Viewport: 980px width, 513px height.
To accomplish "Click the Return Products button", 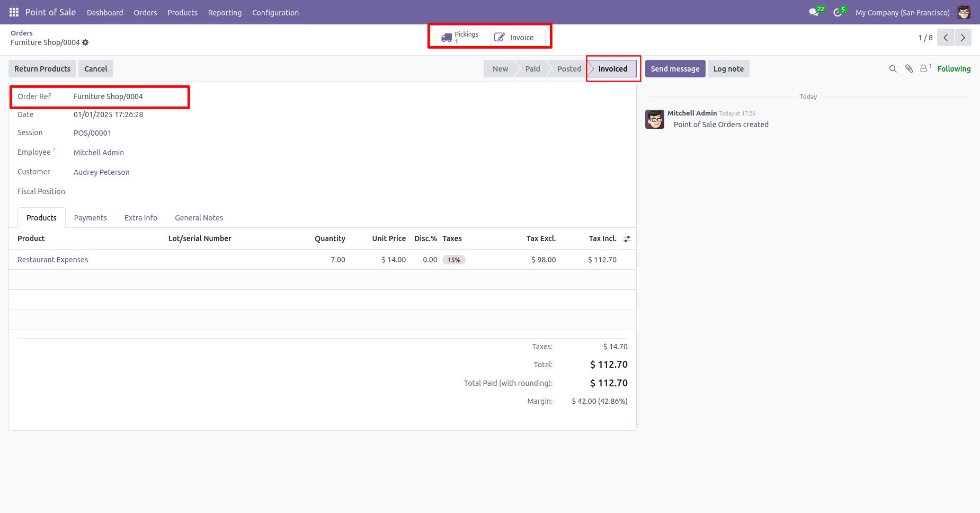I will pyautogui.click(x=42, y=69).
